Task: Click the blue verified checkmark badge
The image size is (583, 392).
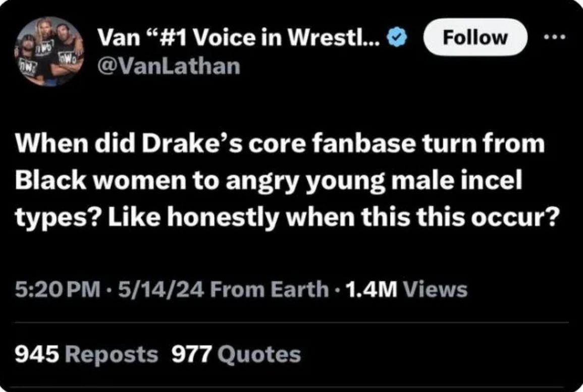Action: point(395,38)
